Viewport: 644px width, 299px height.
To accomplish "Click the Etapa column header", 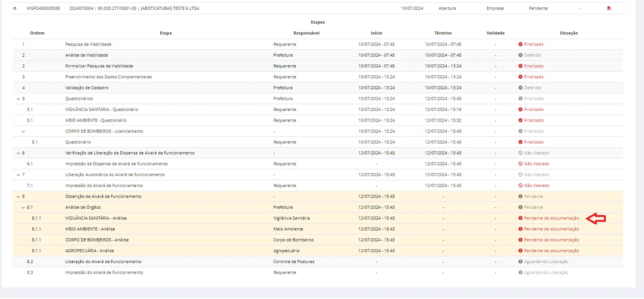I will [166, 33].
